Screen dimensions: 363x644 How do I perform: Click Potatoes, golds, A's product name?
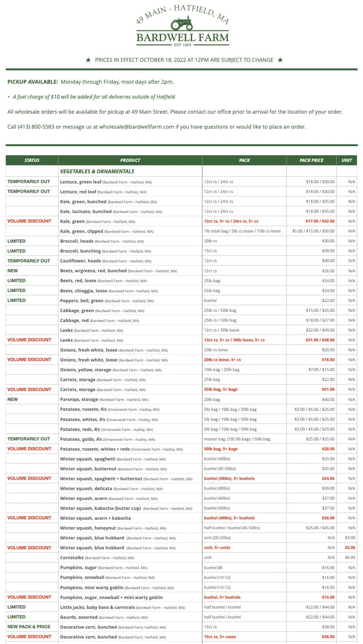click(x=81, y=439)
